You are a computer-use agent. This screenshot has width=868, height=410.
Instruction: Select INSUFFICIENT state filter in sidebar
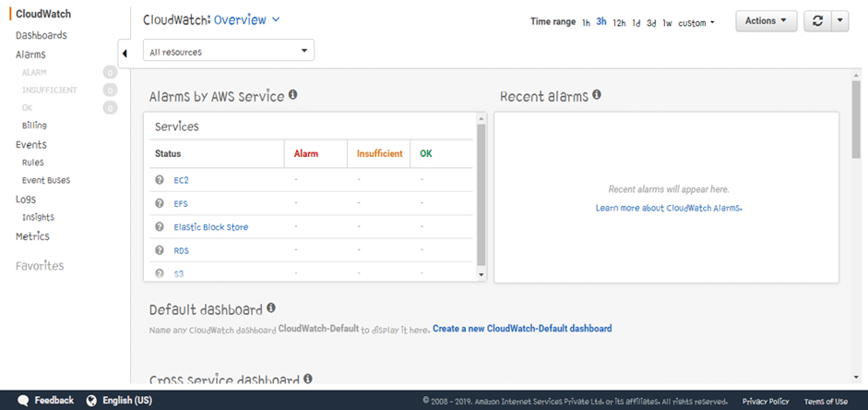[49, 90]
